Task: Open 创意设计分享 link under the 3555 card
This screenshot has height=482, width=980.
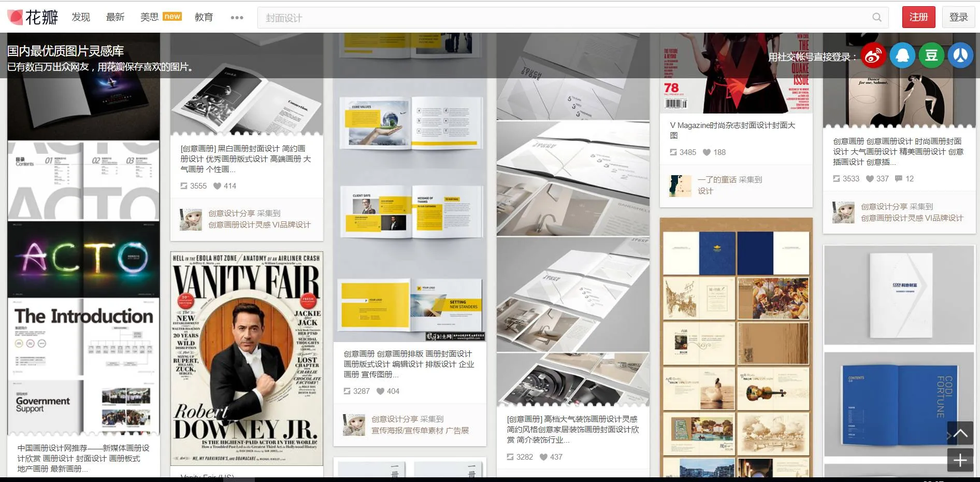Action: point(232,214)
